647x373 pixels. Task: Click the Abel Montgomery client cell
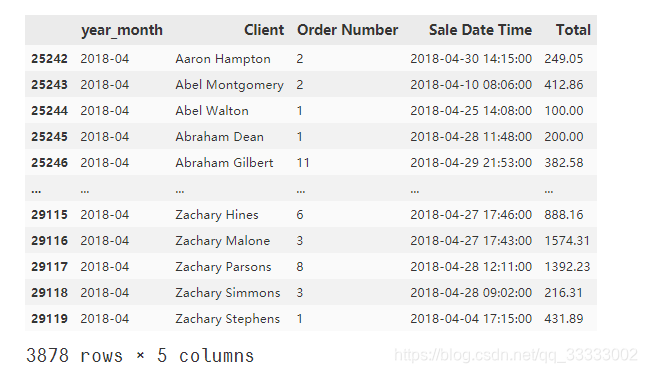[229, 85]
